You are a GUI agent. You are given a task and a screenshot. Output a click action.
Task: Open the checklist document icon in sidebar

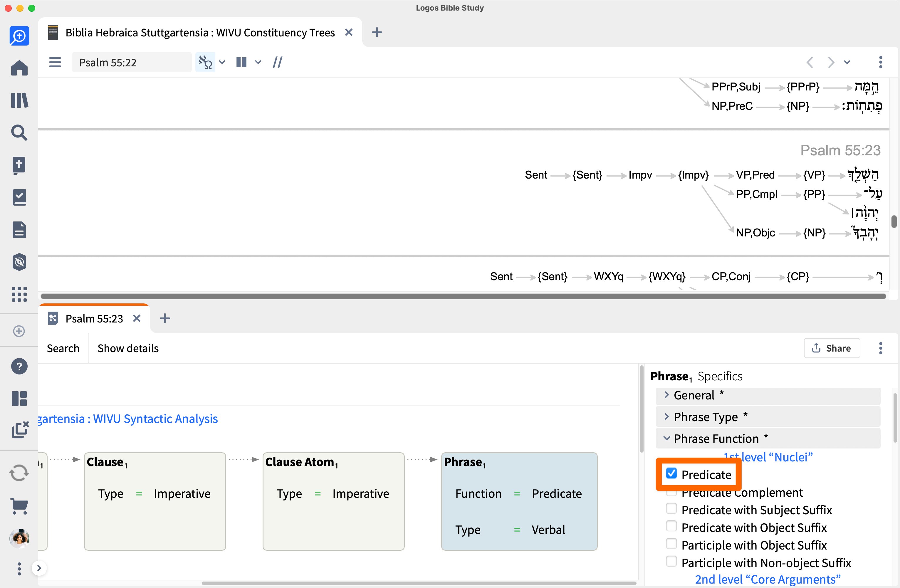(x=19, y=197)
